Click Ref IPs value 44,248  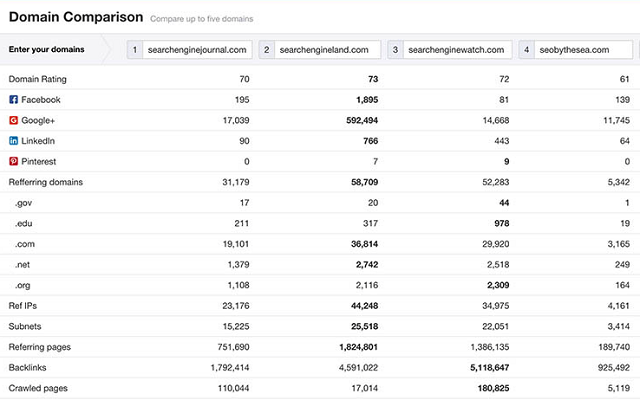(364, 306)
